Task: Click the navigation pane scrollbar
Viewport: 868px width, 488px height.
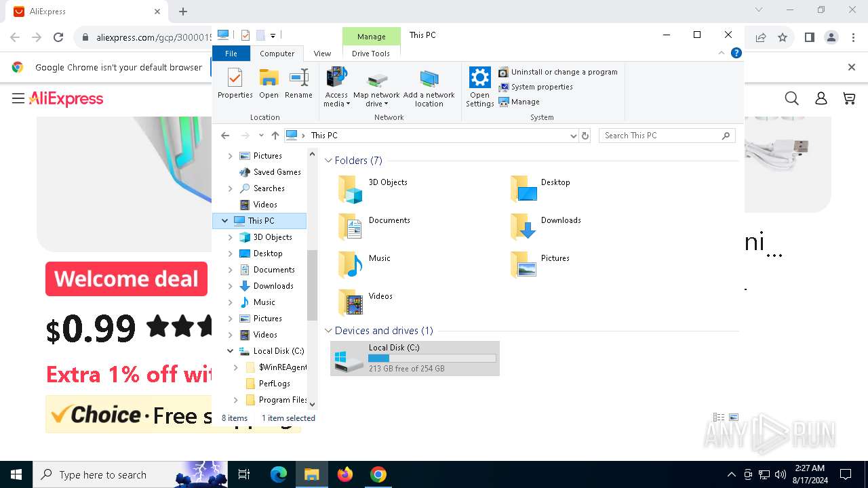Action: [312, 285]
